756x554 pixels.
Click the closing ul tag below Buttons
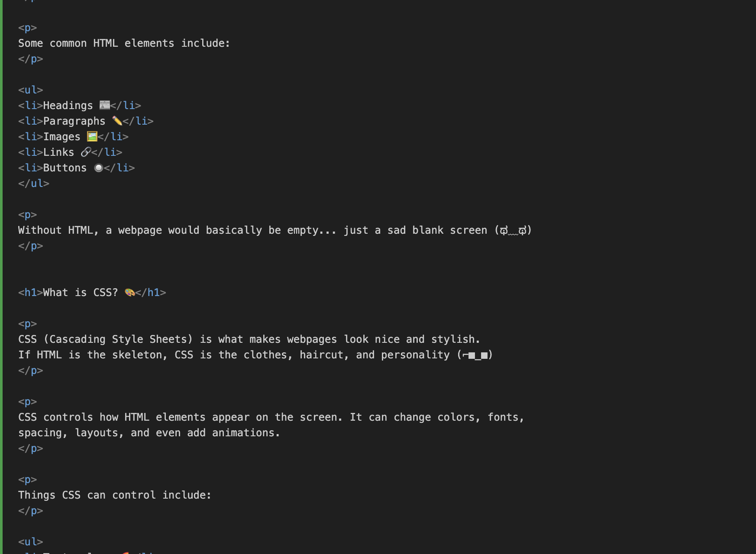click(x=34, y=184)
